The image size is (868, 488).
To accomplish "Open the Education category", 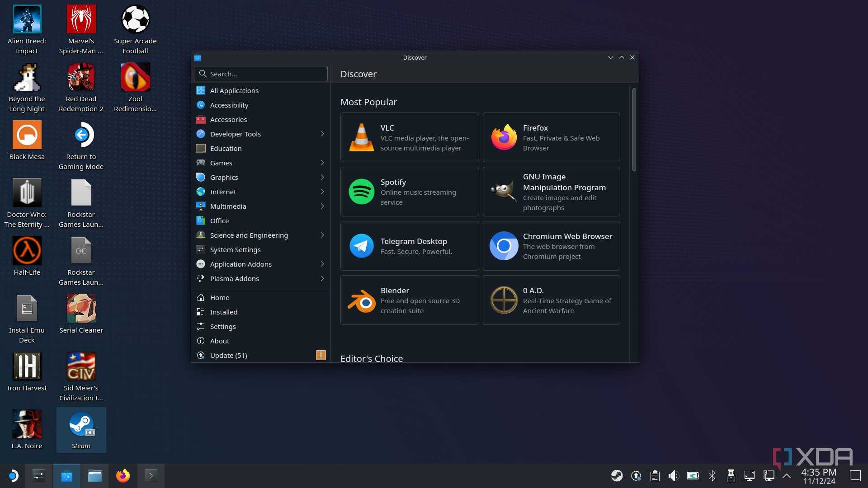I will [261, 148].
